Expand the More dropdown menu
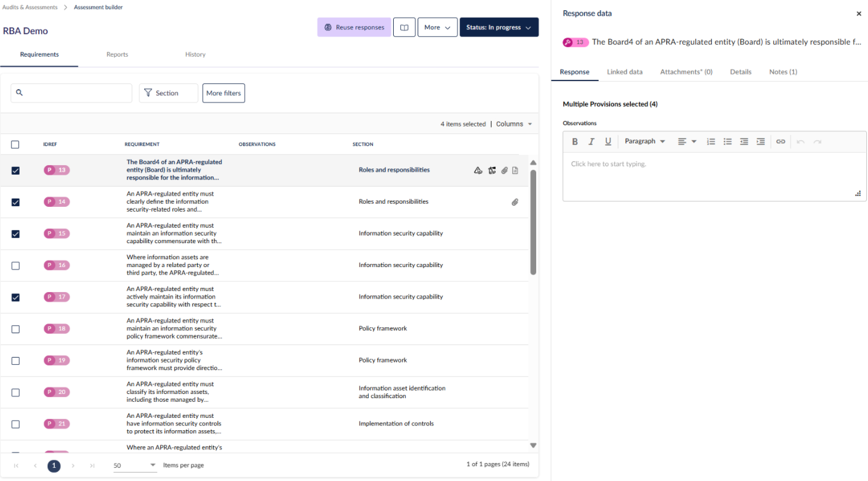 click(437, 27)
